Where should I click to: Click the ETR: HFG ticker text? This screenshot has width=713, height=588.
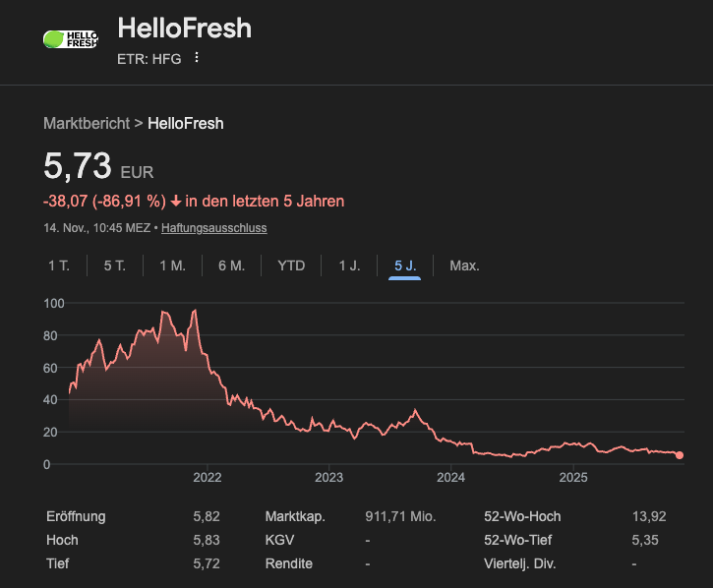[x=149, y=59]
